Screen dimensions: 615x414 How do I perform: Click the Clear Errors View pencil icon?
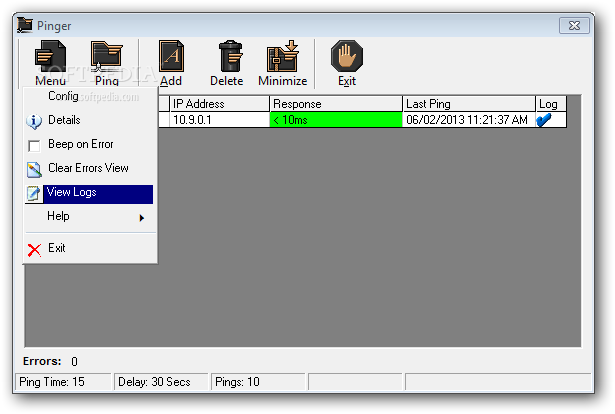tap(34, 169)
